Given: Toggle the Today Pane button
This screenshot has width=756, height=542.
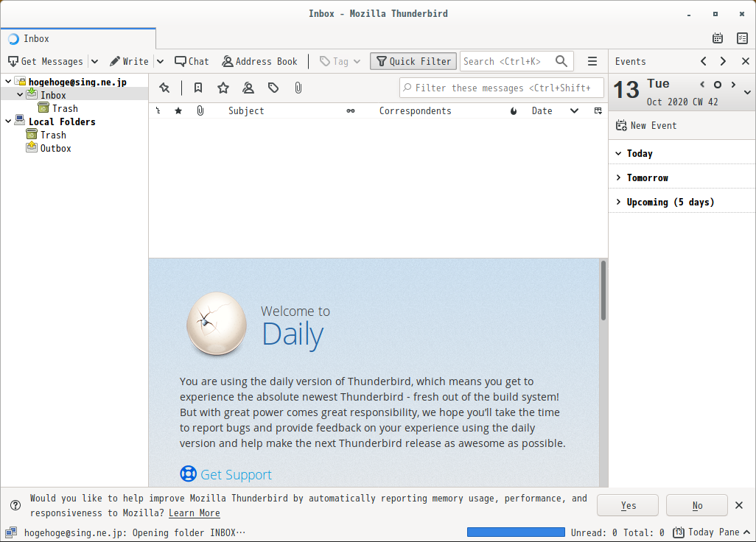Looking at the screenshot, I should pyautogui.click(x=711, y=532).
